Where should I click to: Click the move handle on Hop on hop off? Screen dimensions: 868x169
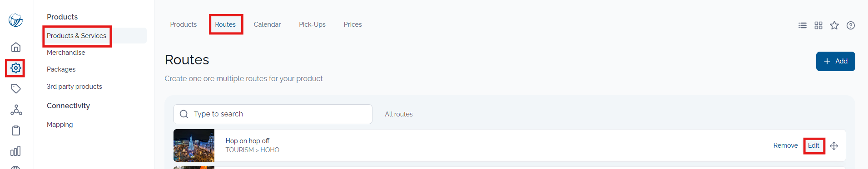click(x=834, y=146)
